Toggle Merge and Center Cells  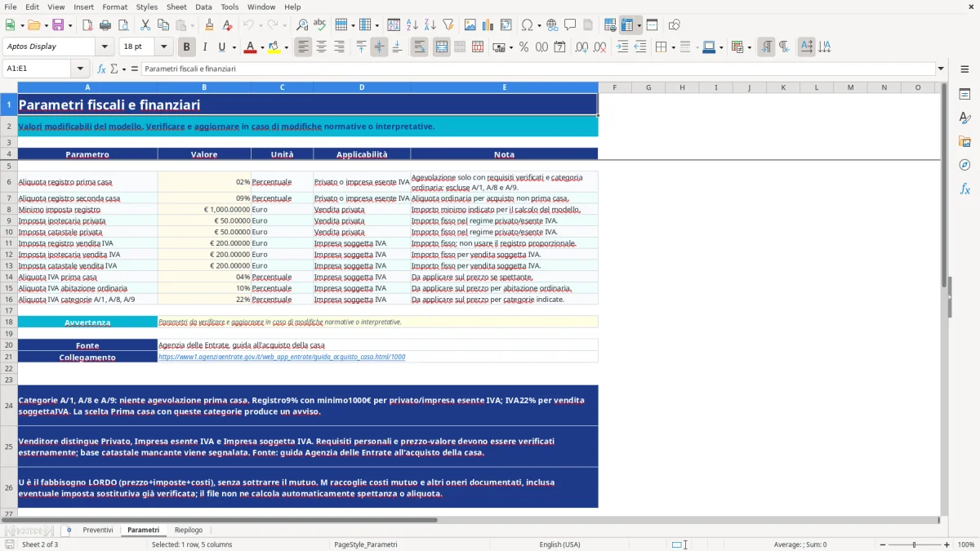click(x=441, y=47)
